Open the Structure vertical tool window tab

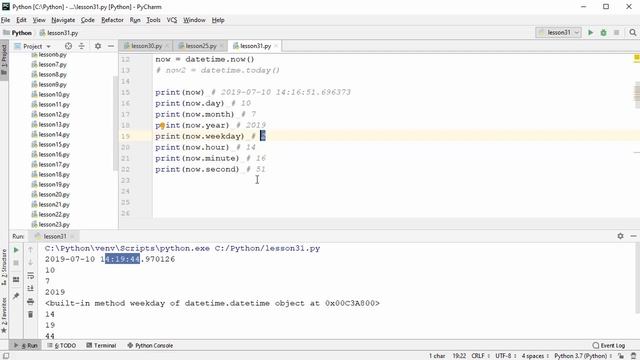pos(4,267)
